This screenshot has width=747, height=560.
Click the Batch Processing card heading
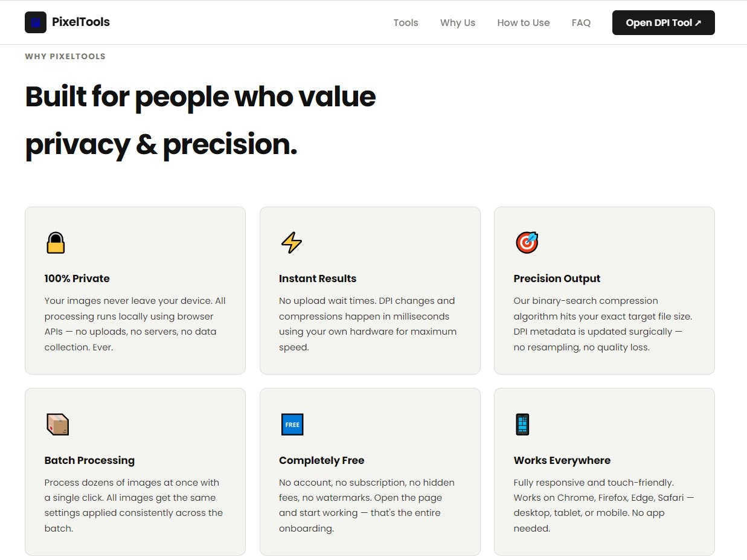pos(89,460)
